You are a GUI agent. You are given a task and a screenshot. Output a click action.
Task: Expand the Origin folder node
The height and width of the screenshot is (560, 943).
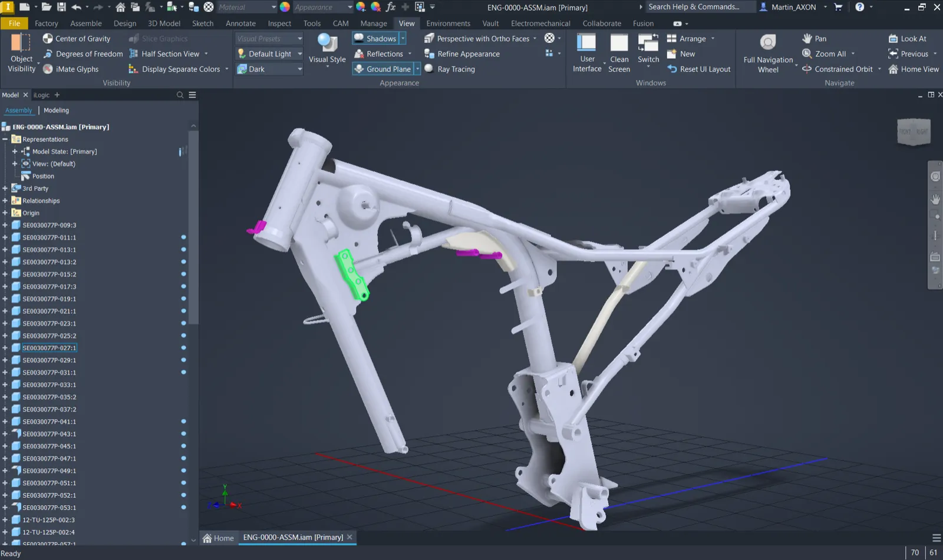(5, 213)
